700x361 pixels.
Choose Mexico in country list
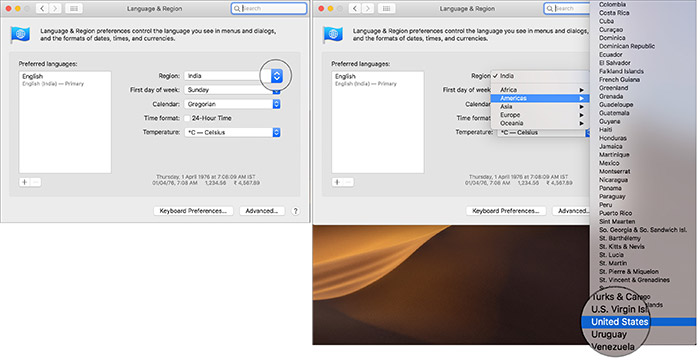click(609, 163)
